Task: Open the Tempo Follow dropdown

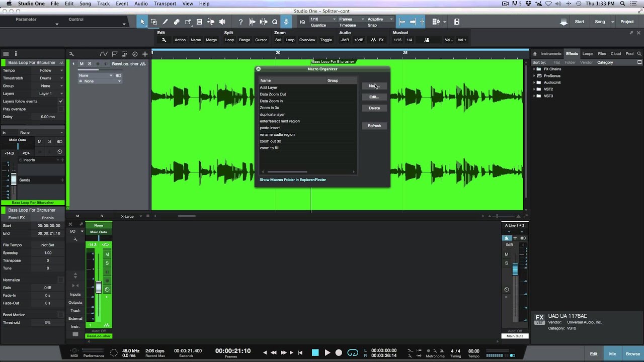Action: [48, 70]
